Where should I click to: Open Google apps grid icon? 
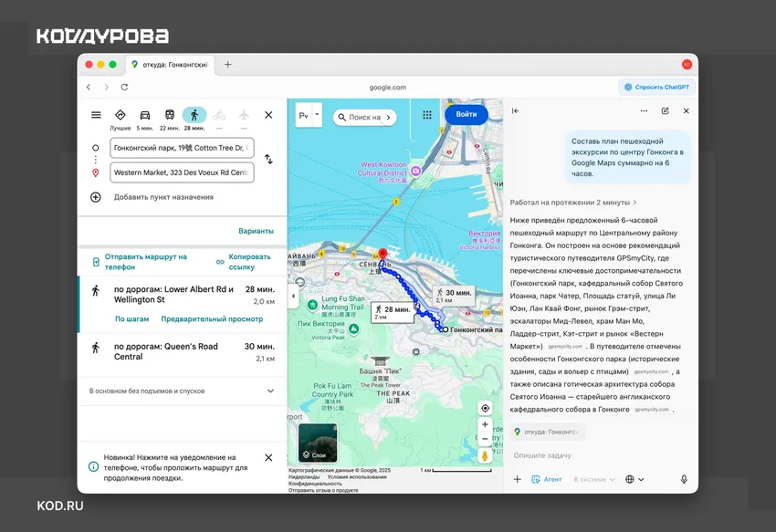click(427, 115)
